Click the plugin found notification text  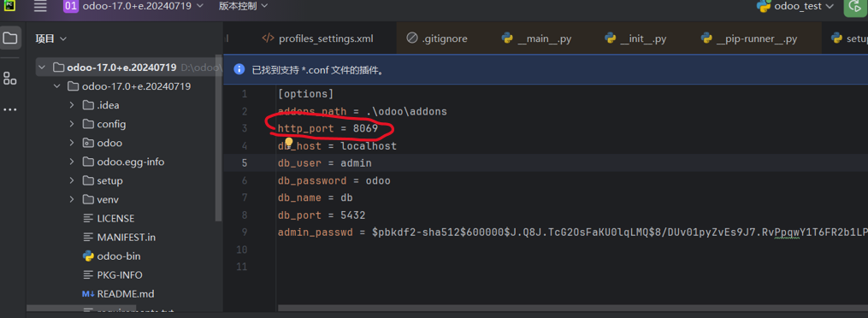click(x=318, y=70)
